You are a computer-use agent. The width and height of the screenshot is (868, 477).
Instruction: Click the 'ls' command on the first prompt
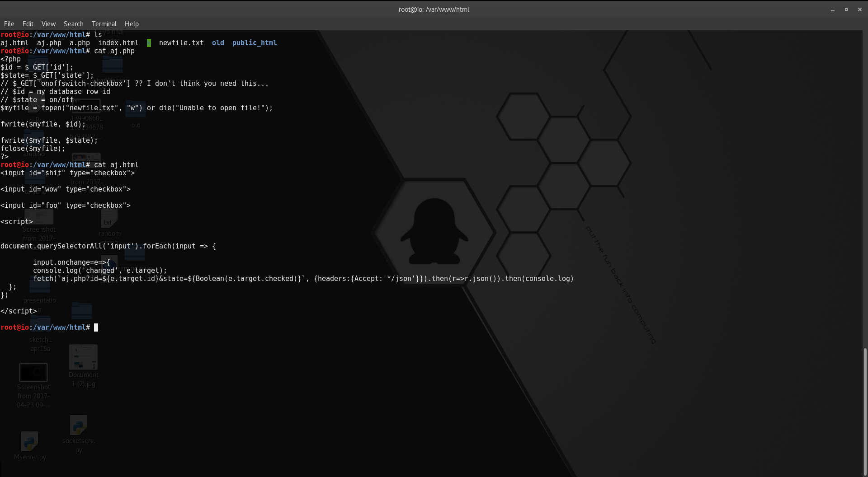(x=98, y=35)
